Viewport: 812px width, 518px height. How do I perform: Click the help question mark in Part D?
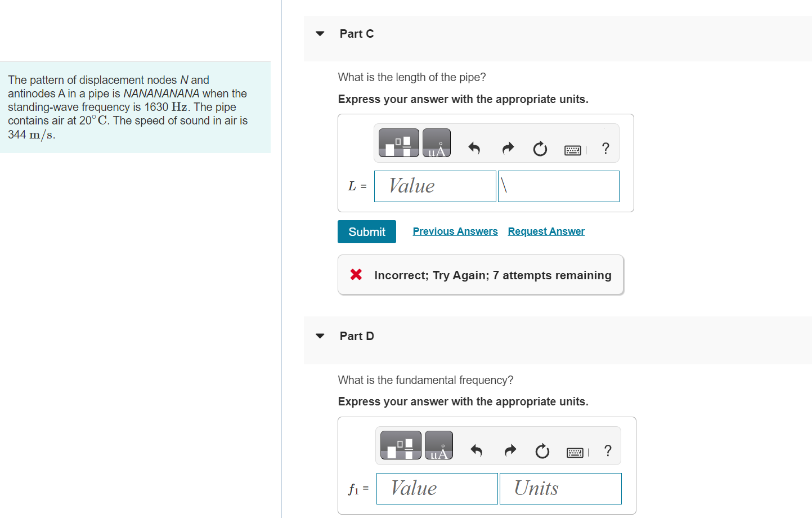coord(608,451)
